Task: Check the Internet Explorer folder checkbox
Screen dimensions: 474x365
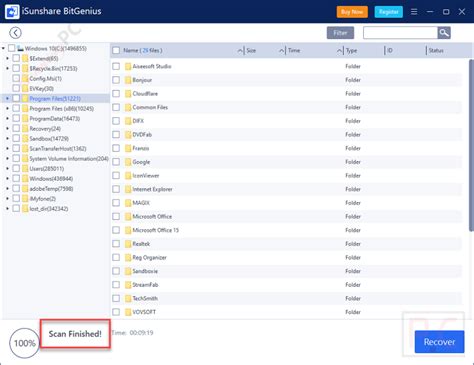Action: (116, 189)
